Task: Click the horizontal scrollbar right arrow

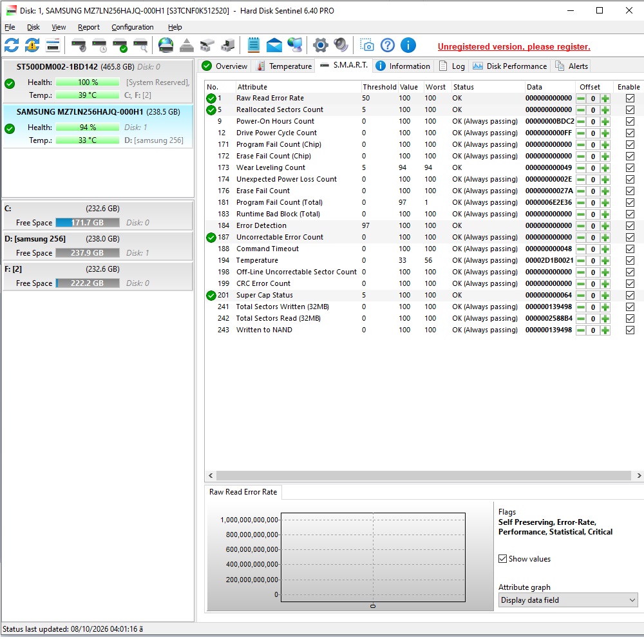Action: 639,476
